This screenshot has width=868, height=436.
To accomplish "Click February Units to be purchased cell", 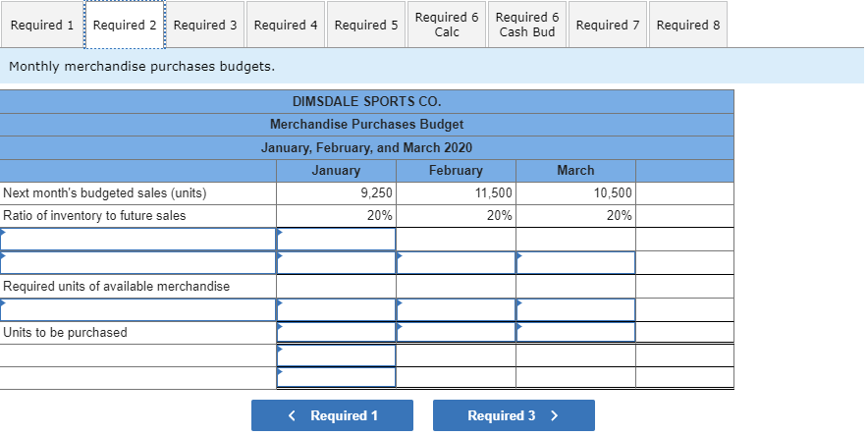I will (x=457, y=332).
